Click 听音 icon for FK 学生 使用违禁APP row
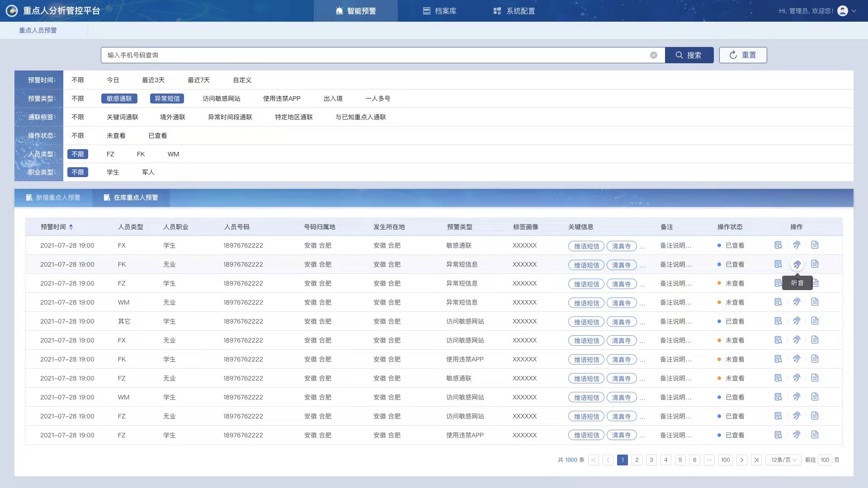The image size is (868, 488). [797, 359]
